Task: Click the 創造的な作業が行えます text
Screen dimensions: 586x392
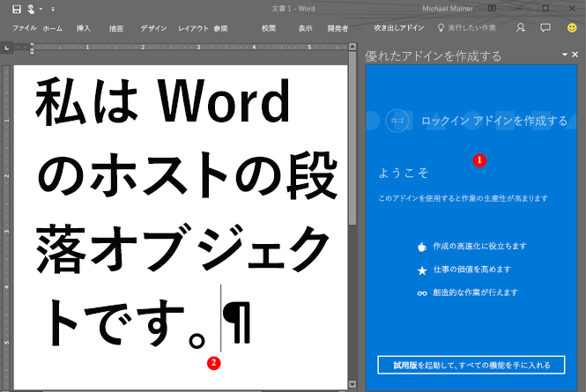Action: point(475,292)
